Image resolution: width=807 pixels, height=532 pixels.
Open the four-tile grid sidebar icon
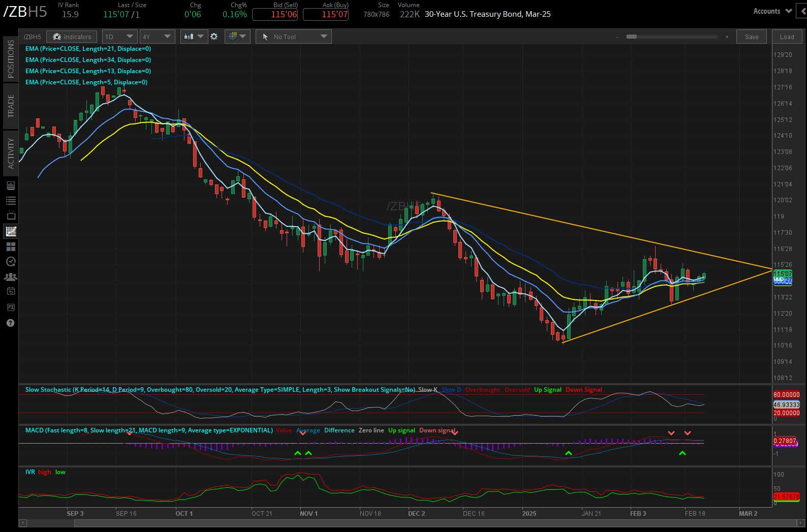click(x=10, y=246)
